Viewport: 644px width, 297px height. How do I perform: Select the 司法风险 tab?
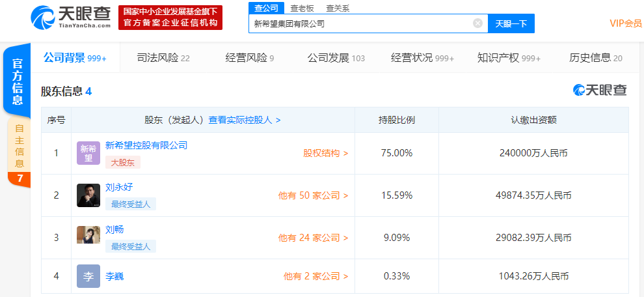[163, 58]
